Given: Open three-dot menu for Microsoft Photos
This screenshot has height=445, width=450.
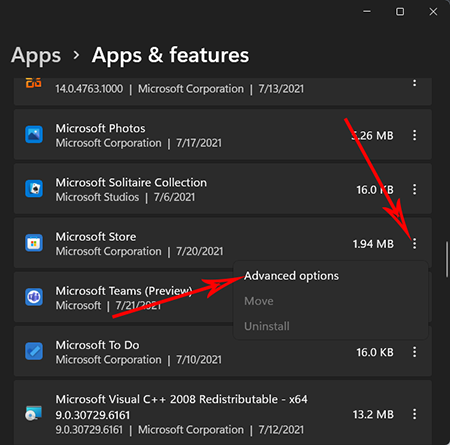Looking at the screenshot, I should [414, 135].
